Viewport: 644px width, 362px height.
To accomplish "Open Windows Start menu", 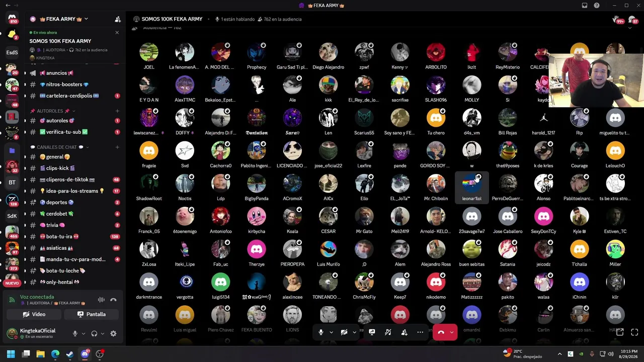I will [11, 354].
